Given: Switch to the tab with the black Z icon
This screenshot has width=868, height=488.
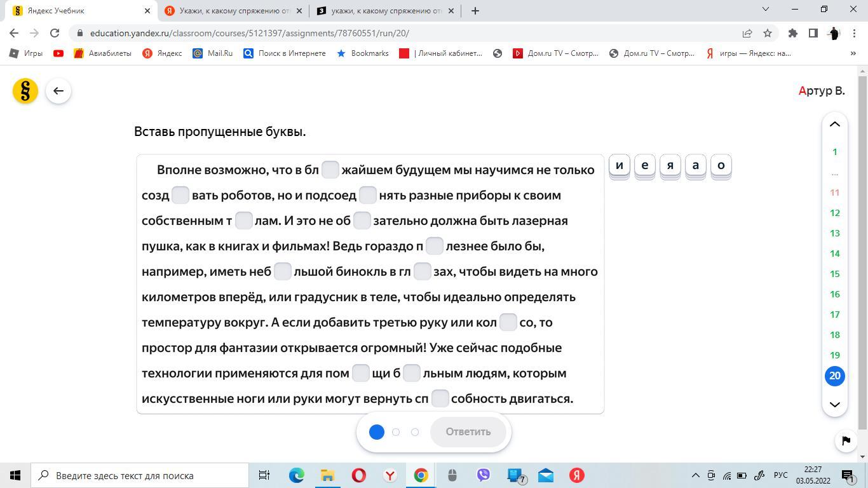Looking at the screenshot, I should [385, 11].
